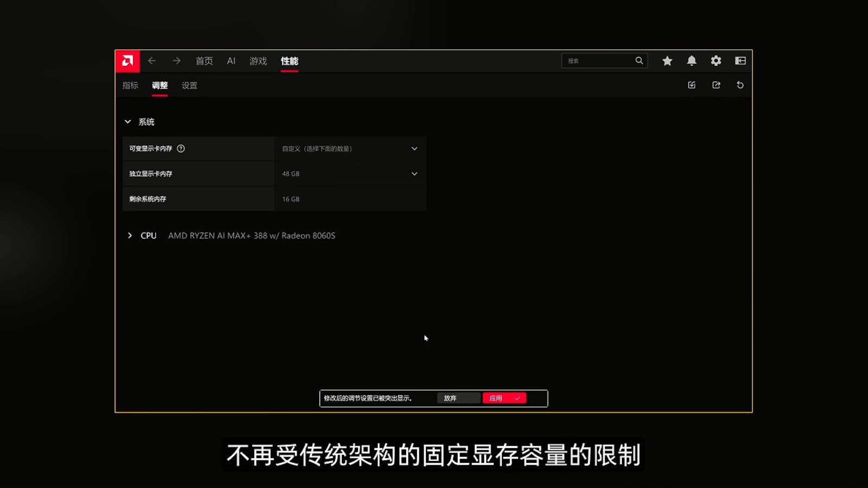Click the edit profile icon in sub-toolbar
This screenshot has width=868, height=488.
tap(692, 85)
